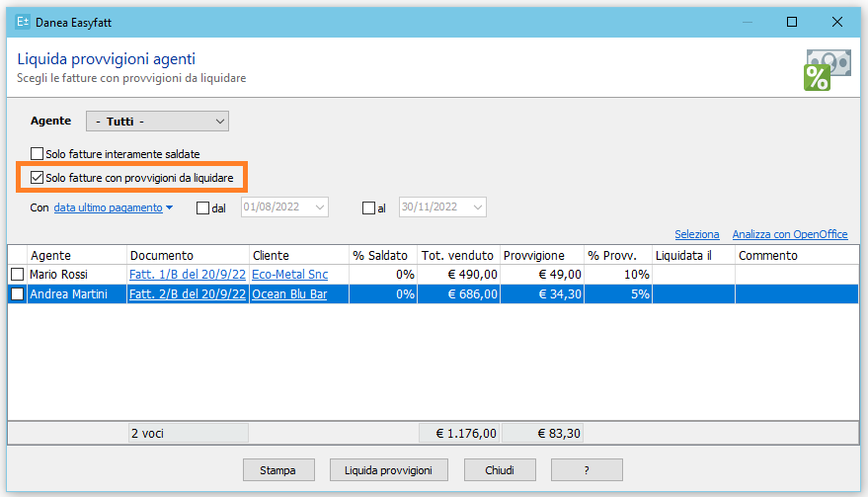The width and height of the screenshot is (868, 497).
Task: Expand the 30/11/2022 date picker
Action: pos(478,207)
